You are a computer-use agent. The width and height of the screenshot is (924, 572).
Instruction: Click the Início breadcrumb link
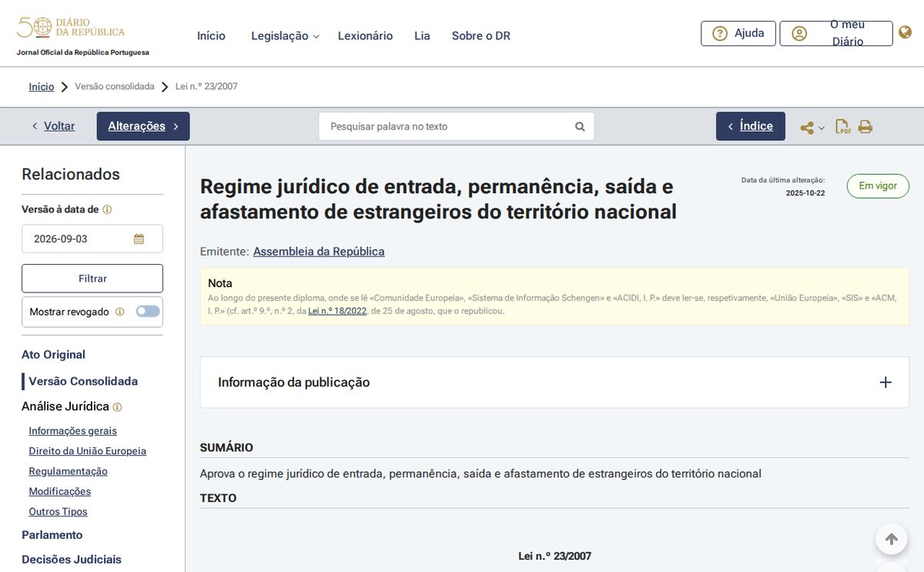click(42, 87)
